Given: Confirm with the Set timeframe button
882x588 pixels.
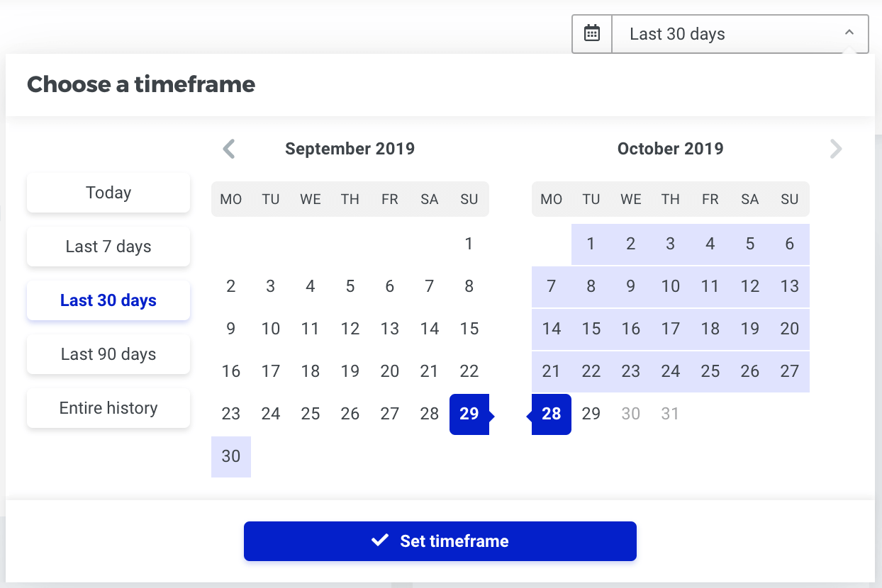Looking at the screenshot, I should 440,541.
